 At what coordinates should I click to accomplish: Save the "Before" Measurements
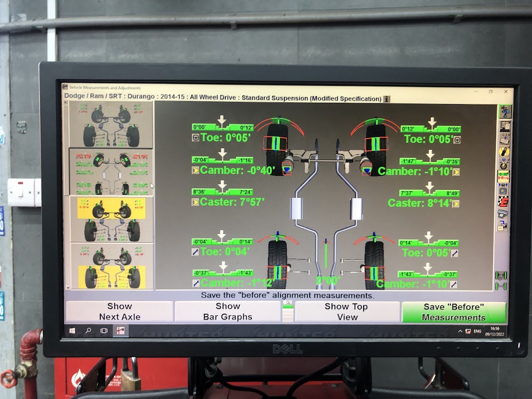tap(453, 312)
